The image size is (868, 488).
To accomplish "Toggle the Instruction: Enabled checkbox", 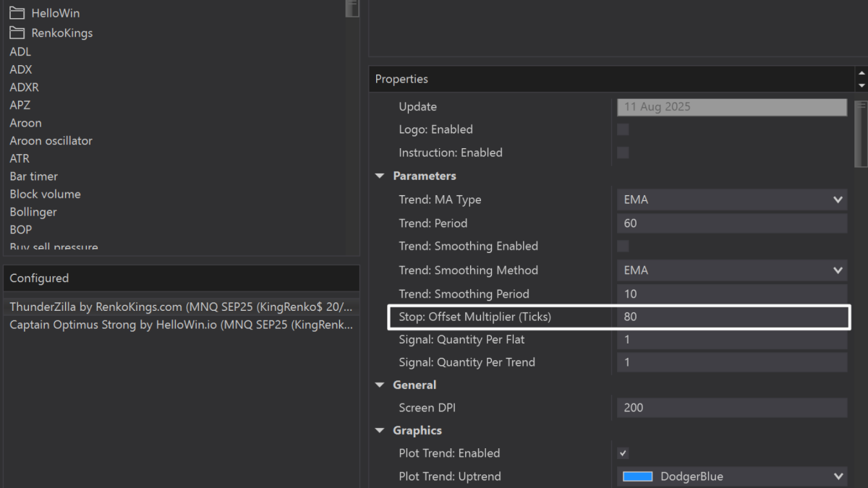I will coord(623,153).
